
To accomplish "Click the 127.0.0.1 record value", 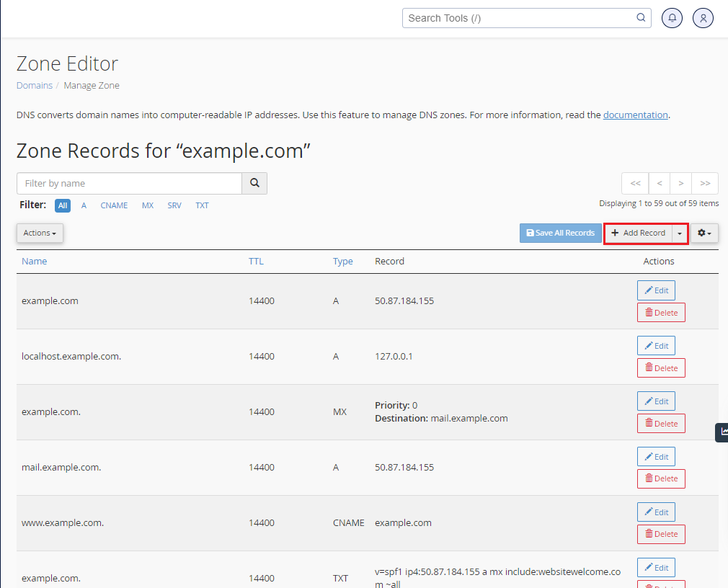I will 394,357.
